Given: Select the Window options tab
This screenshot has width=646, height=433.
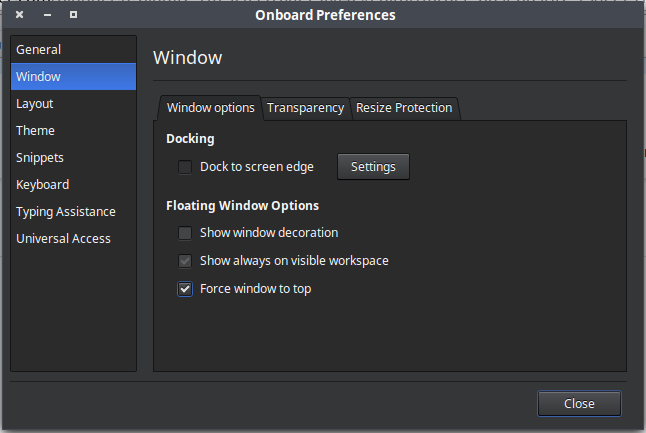Looking at the screenshot, I should [210, 108].
